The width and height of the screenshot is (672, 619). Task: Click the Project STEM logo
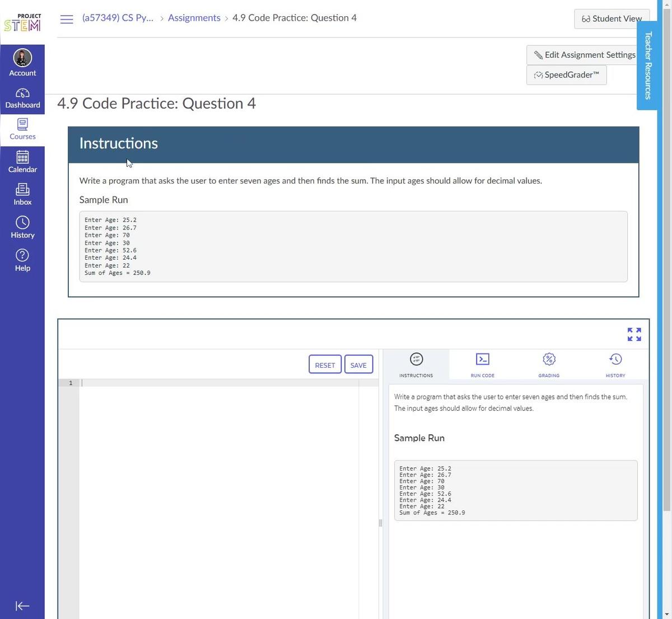point(22,20)
